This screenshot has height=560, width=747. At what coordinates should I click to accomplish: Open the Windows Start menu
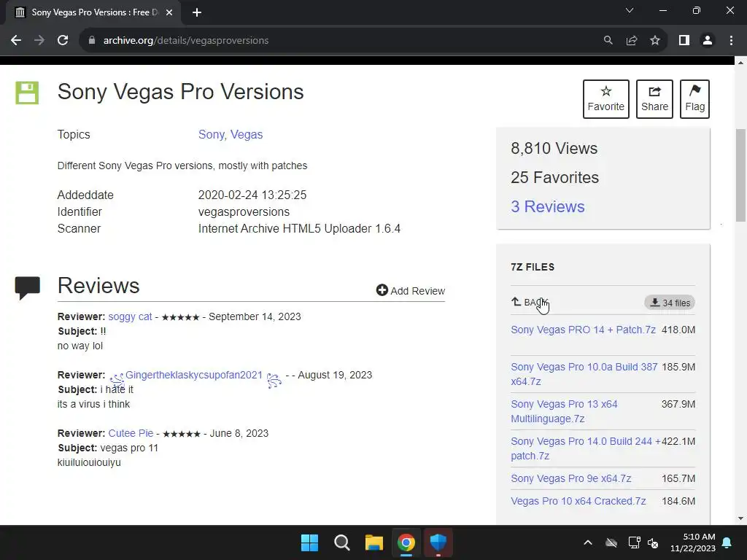[309, 542]
